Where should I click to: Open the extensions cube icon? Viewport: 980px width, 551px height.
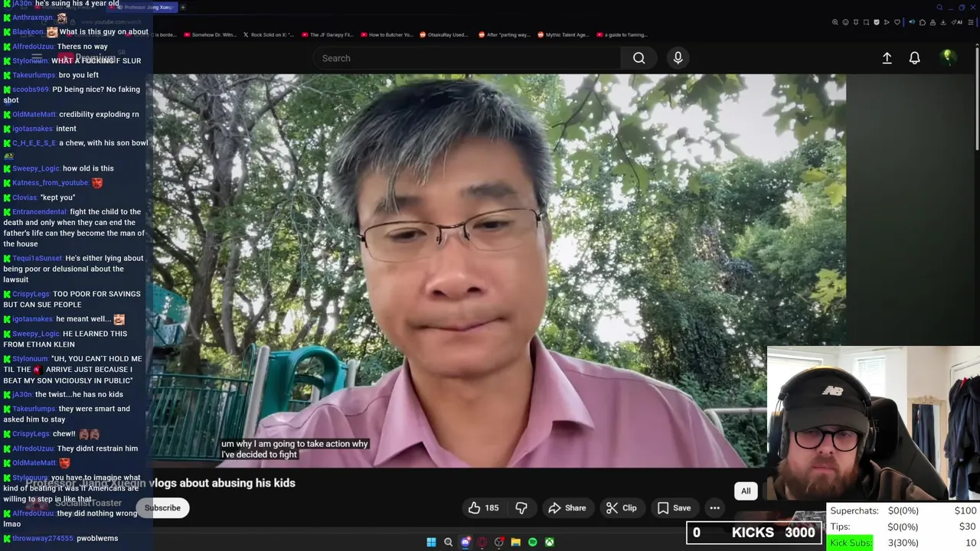click(923, 22)
